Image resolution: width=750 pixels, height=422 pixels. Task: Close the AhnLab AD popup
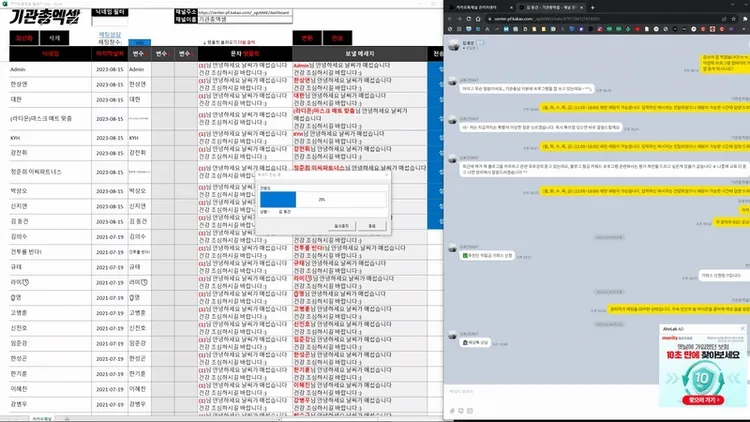741,327
